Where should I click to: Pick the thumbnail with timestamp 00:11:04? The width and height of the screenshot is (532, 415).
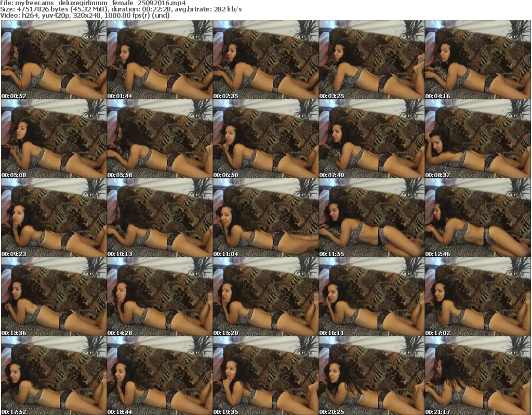pos(265,218)
